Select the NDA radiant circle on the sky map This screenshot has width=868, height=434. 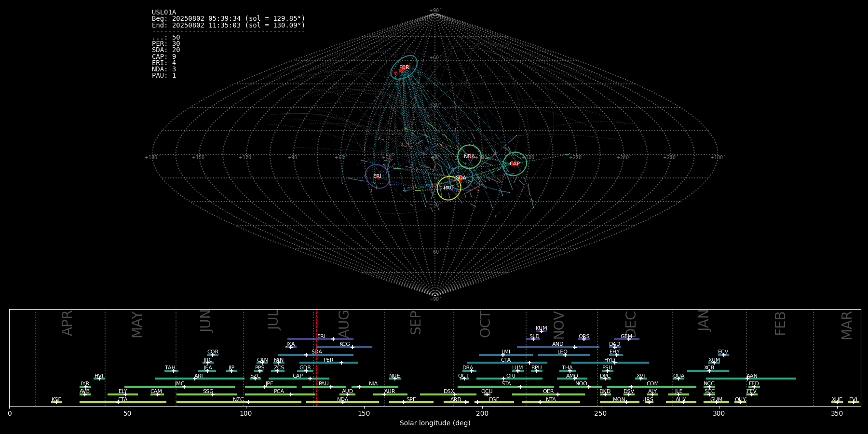coord(469,156)
